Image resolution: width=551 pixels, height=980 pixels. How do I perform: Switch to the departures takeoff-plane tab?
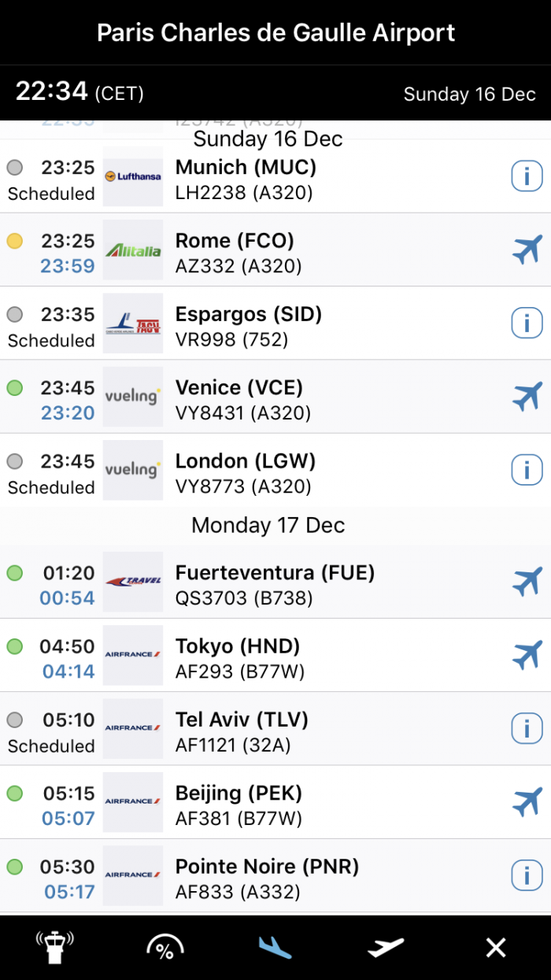point(386,947)
